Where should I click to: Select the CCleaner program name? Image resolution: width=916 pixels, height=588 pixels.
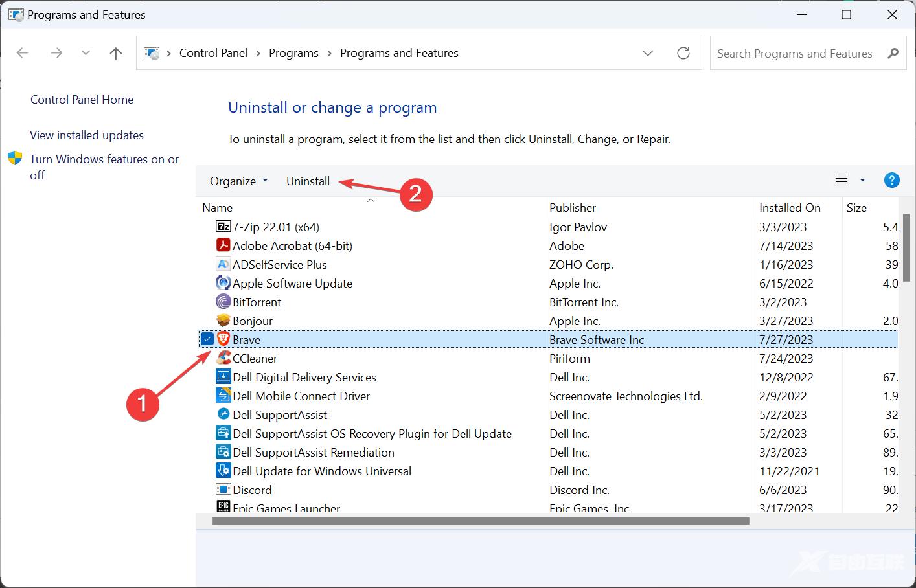(x=255, y=358)
